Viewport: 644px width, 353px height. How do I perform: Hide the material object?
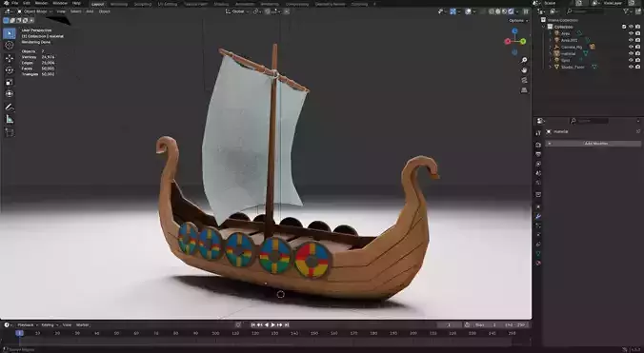632,53
